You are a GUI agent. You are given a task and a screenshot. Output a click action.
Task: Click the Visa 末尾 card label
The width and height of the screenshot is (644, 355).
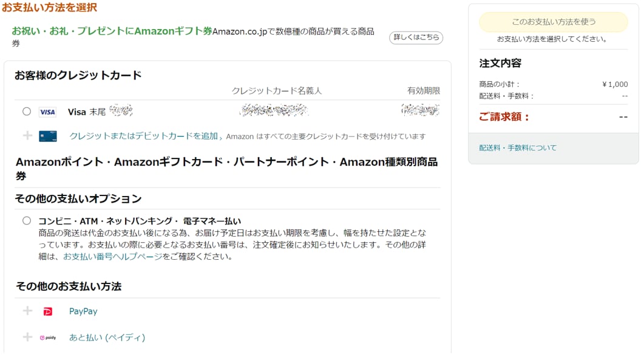pyautogui.click(x=87, y=112)
